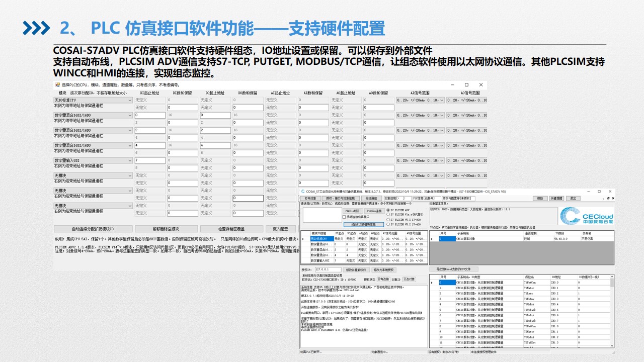Click the 检查存储区覆盖 button
The width and height of the screenshot is (644, 362).
(231, 229)
